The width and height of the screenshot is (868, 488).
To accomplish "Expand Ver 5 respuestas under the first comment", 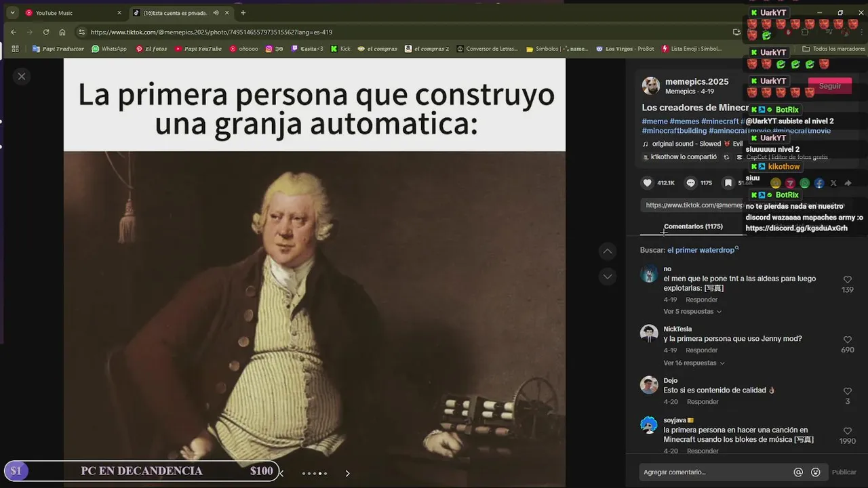I will pos(692,312).
